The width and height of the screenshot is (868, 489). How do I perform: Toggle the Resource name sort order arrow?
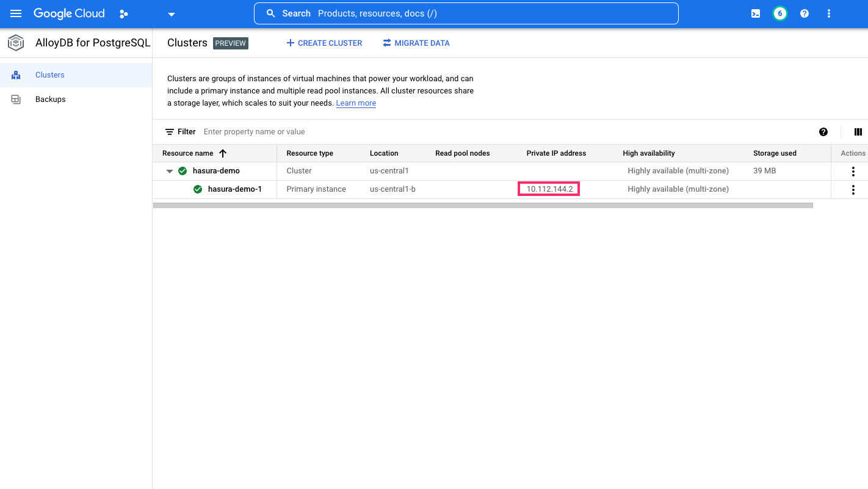coord(223,153)
